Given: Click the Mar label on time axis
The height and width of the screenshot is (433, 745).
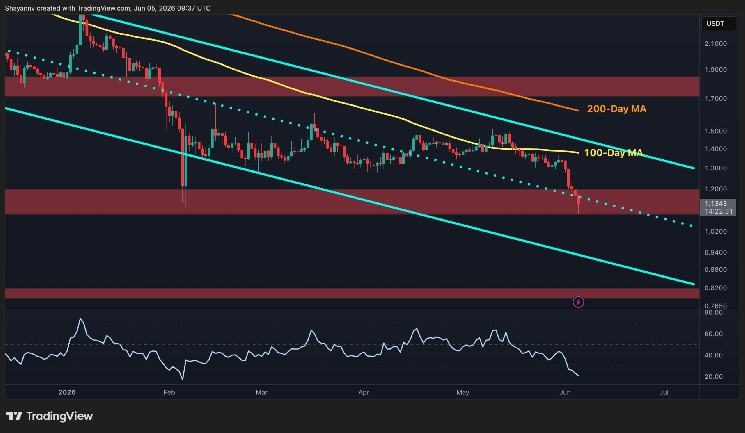Looking at the screenshot, I should coord(261,393).
